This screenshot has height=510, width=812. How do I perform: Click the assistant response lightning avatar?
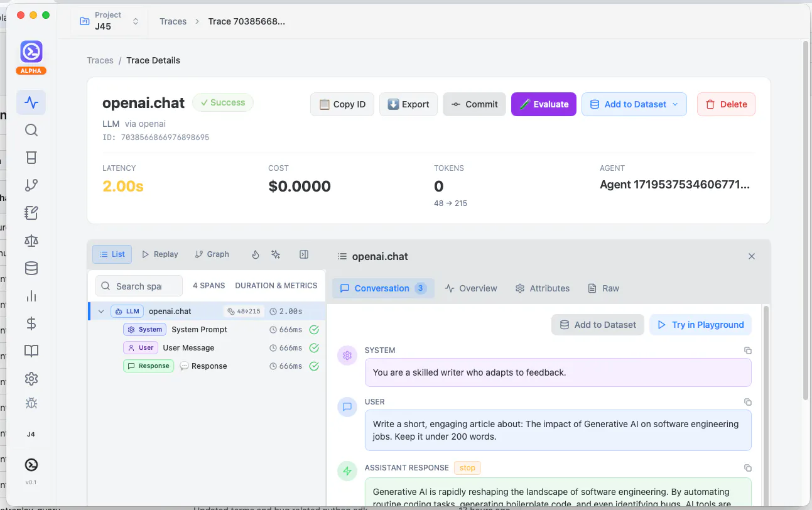(x=347, y=472)
